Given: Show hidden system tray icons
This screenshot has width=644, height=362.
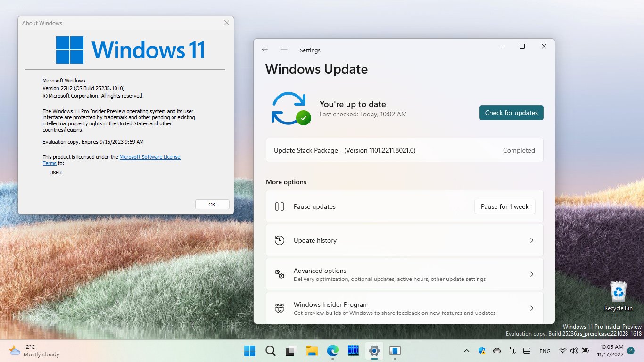Looking at the screenshot, I should [x=467, y=351].
